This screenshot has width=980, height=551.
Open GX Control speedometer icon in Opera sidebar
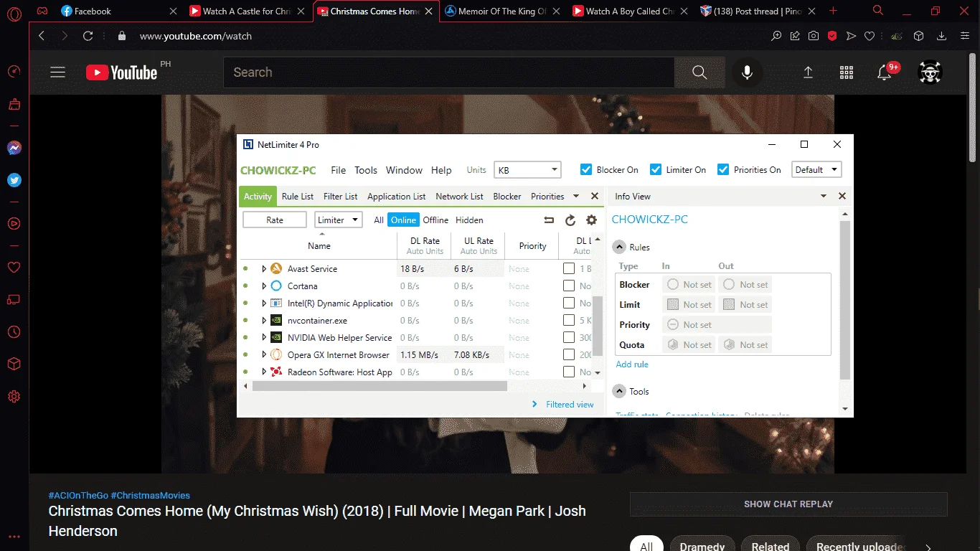coord(14,72)
